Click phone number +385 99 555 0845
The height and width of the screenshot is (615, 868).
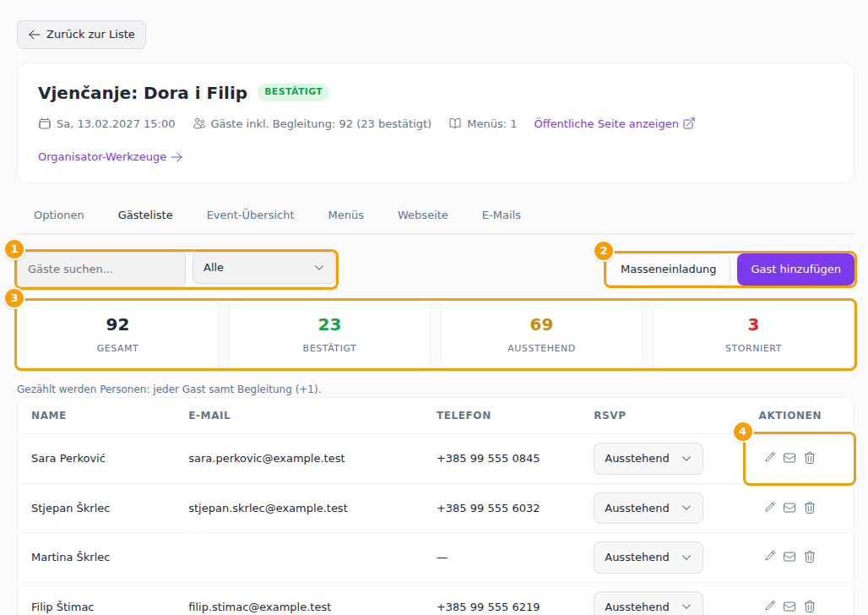click(x=488, y=458)
